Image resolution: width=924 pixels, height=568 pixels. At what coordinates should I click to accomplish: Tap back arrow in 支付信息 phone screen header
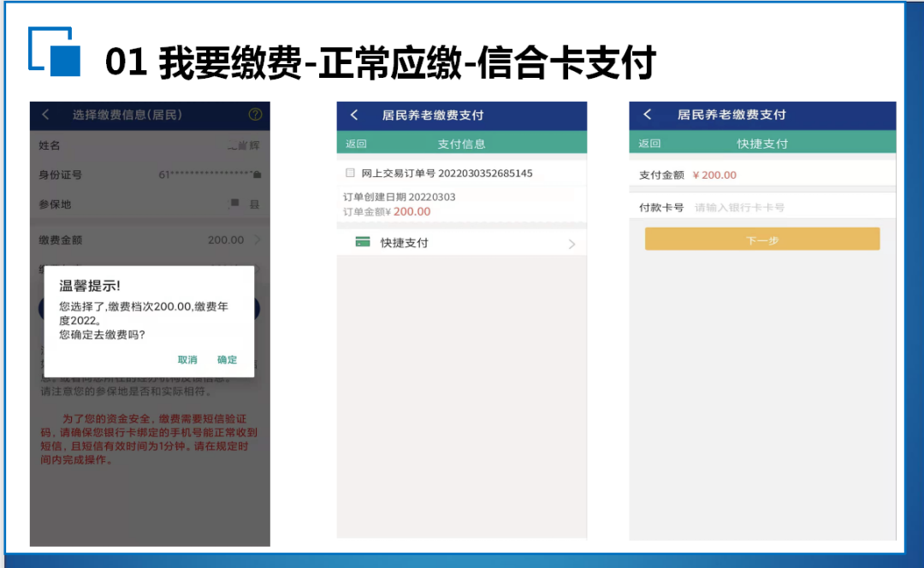353,115
